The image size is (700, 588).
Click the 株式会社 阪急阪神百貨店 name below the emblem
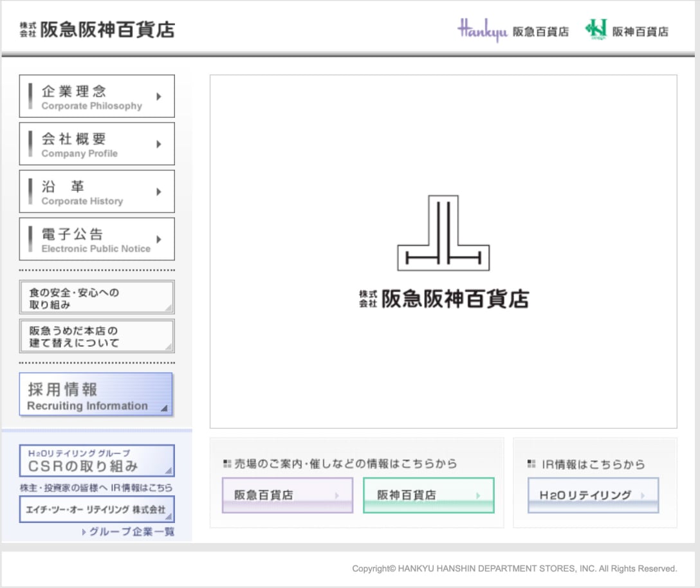point(444,299)
